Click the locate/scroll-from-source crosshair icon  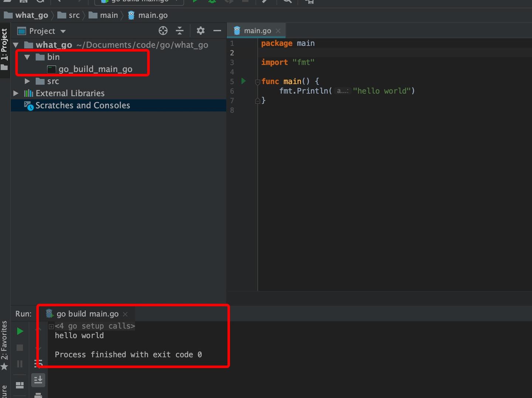coord(163,31)
